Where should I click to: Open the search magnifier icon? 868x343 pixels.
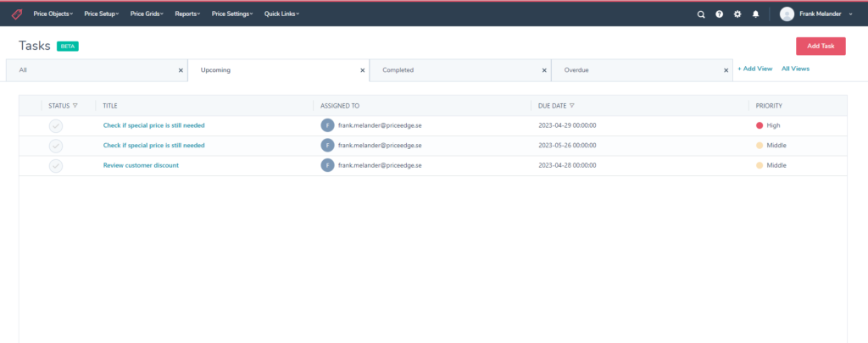tap(701, 14)
